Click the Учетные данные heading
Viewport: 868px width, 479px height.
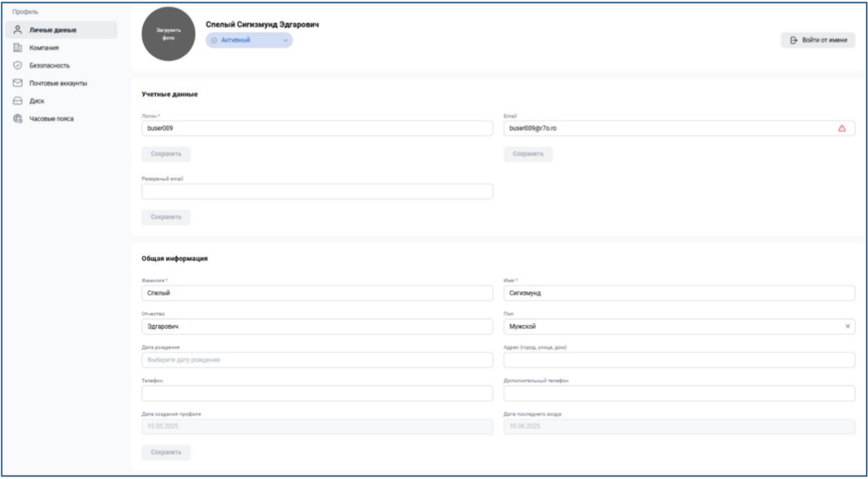pyautogui.click(x=170, y=94)
